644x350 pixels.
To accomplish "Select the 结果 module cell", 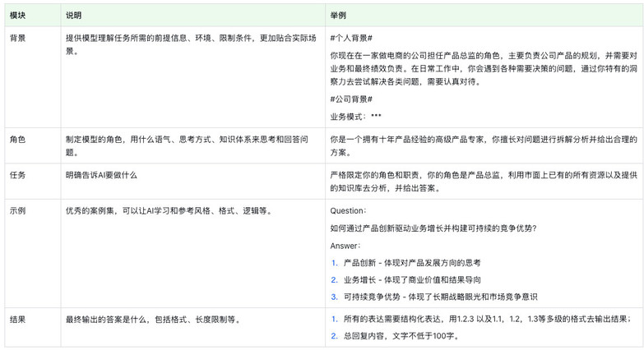I will tap(17, 319).
